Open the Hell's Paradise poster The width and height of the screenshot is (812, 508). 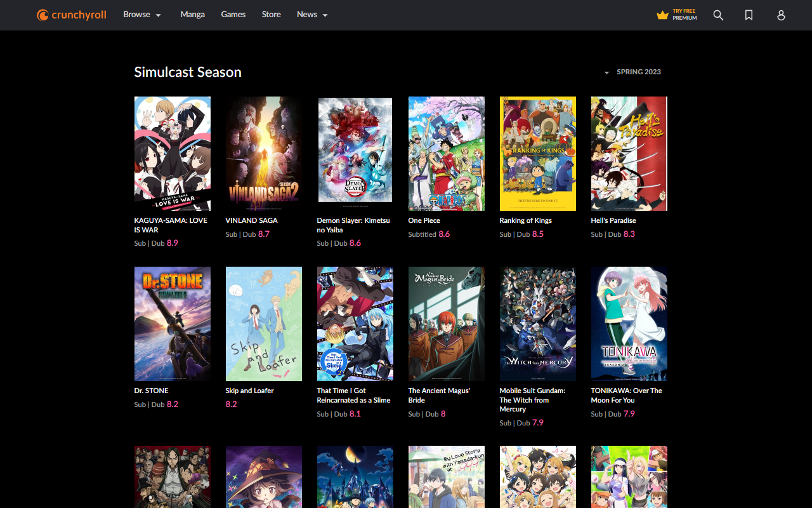(x=629, y=154)
